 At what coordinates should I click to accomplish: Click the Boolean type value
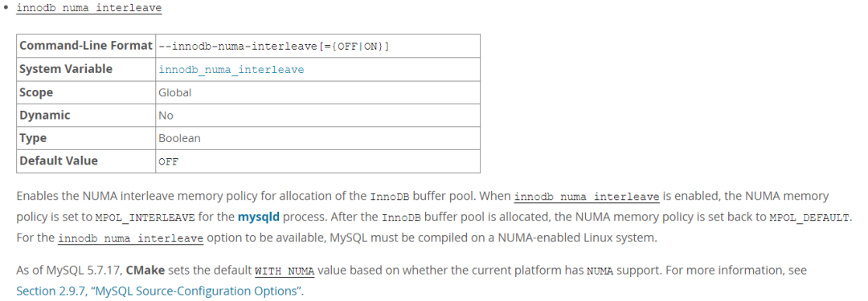[x=179, y=138]
